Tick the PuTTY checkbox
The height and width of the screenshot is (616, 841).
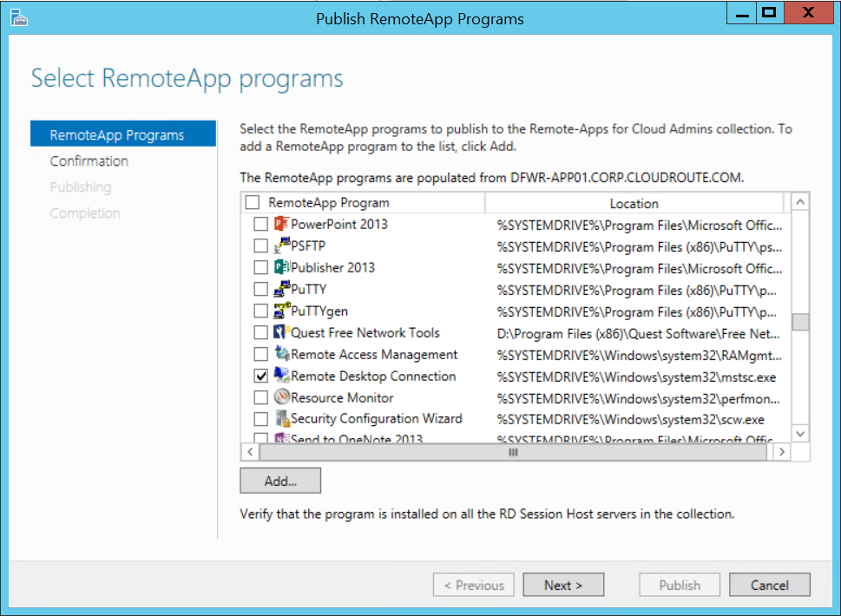(x=260, y=289)
